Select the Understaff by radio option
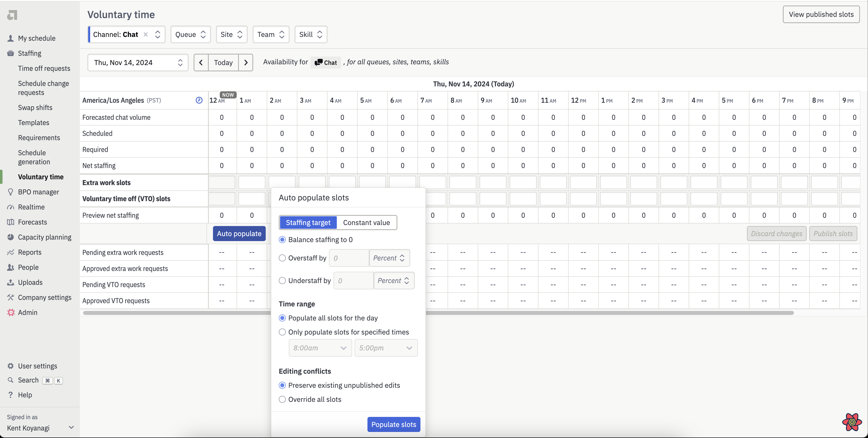The image size is (868, 438). [282, 280]
